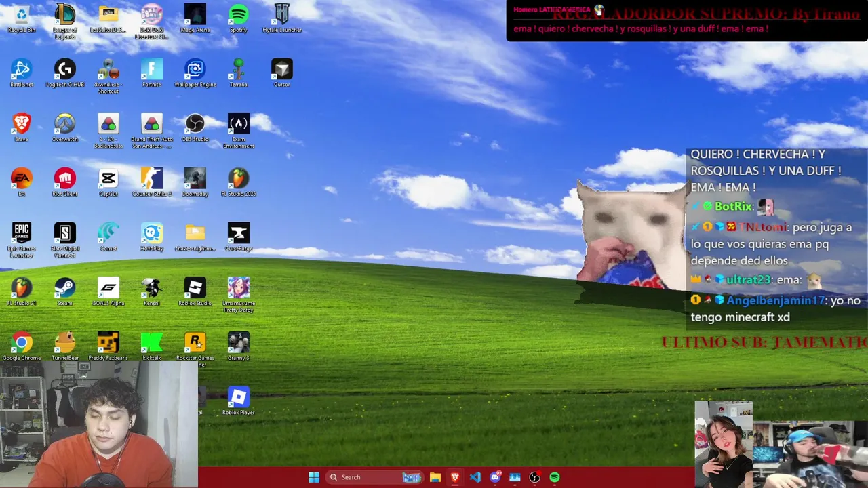Launch Terraria desktop icon
This screenshot has width=868, height=488.
click(239, 73)
